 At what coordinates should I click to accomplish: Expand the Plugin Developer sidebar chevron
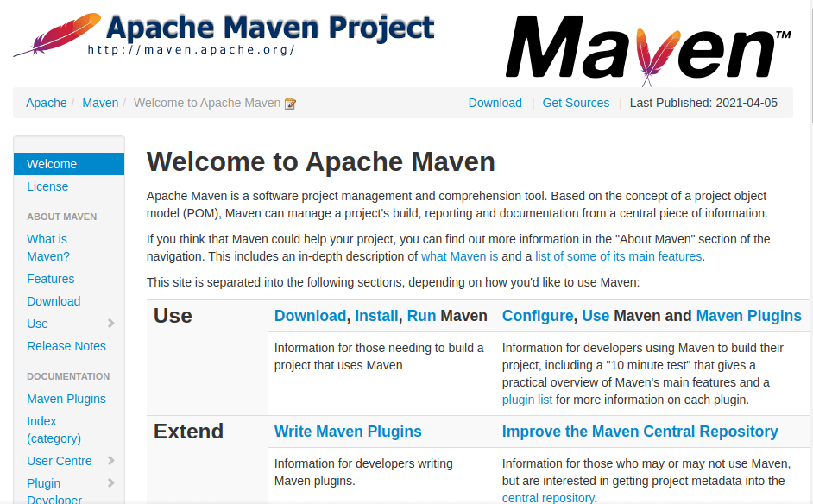(x=110, y=483)
